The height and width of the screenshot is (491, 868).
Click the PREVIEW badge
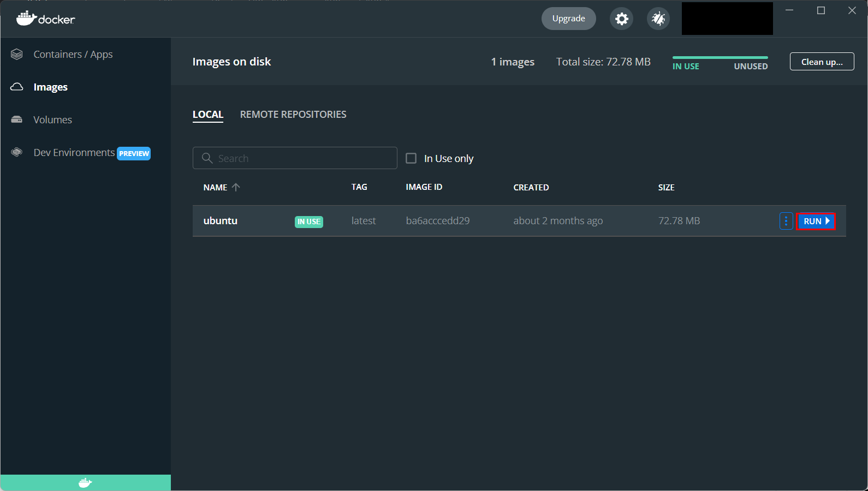pos(134,153)
